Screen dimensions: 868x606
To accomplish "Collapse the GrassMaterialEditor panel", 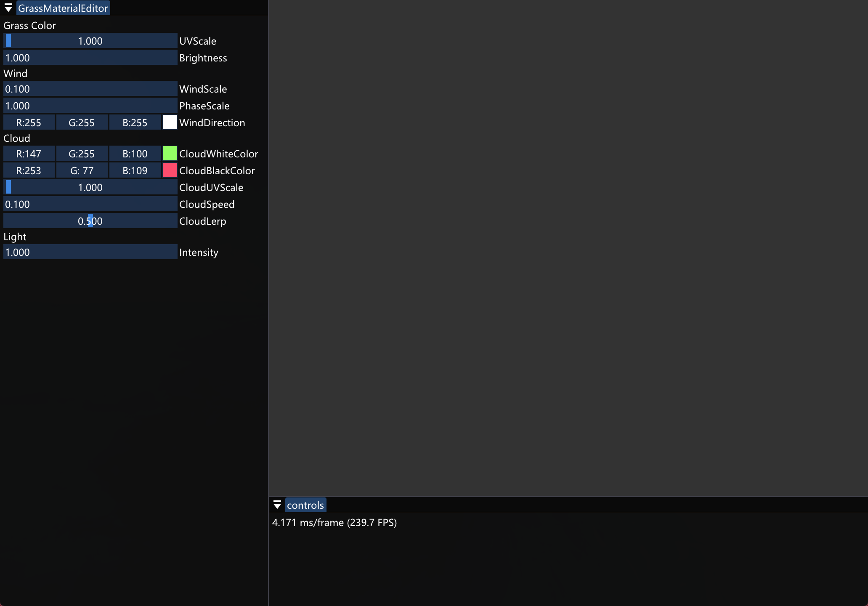I will (8, 8).
